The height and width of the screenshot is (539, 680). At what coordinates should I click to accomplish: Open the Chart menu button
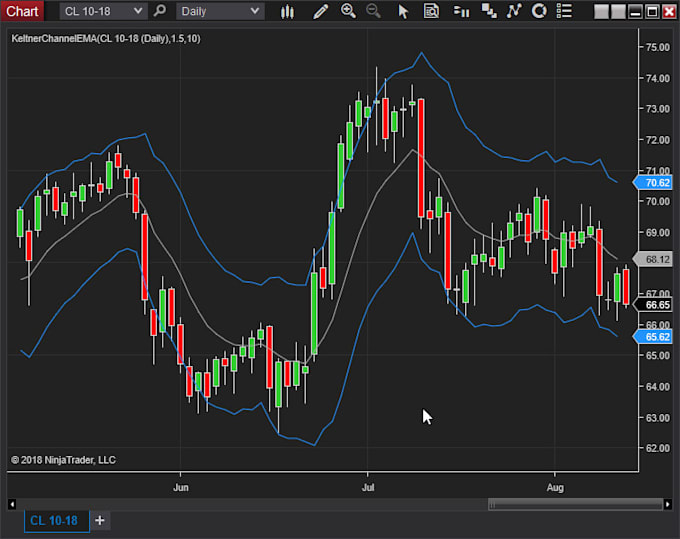(22, 11)
